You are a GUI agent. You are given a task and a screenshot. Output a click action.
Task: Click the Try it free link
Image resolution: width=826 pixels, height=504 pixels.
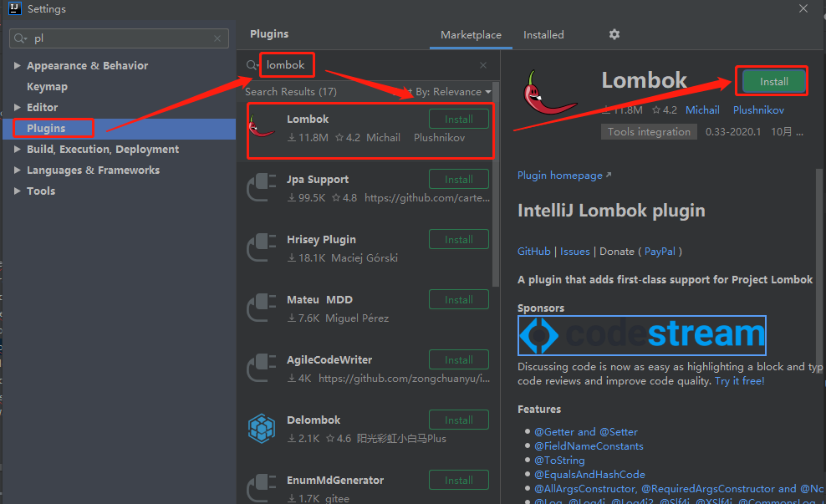pyautogui.click(x=740, y=381)
